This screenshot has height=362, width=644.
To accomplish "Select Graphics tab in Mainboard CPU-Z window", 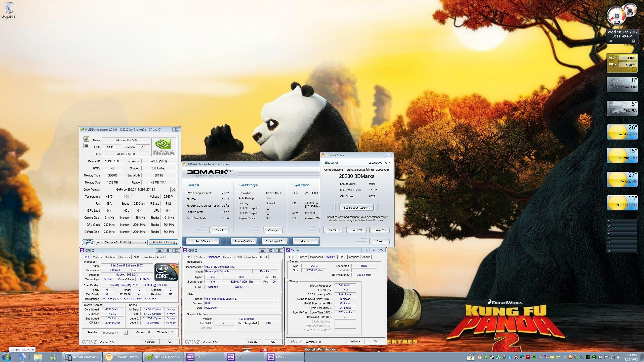I will 251,257.
